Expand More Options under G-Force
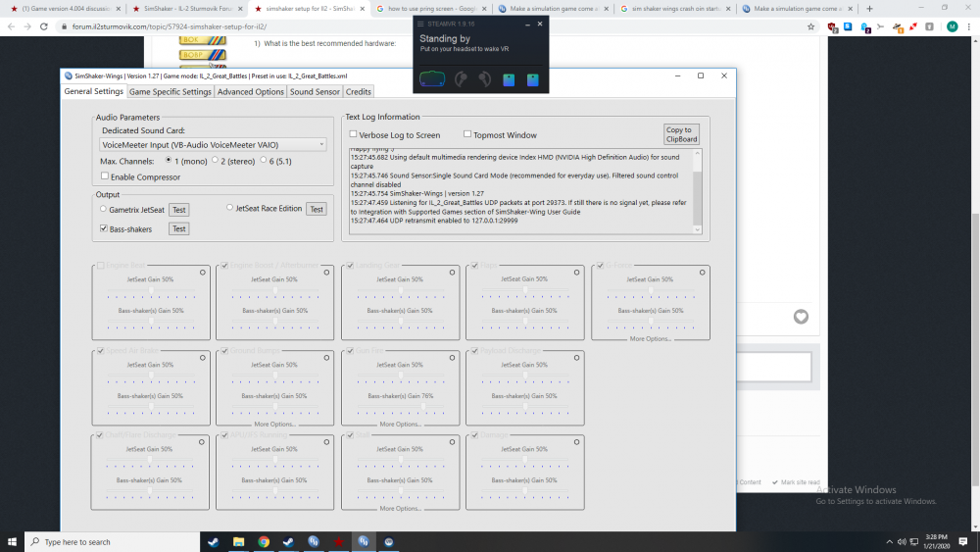 650,339
